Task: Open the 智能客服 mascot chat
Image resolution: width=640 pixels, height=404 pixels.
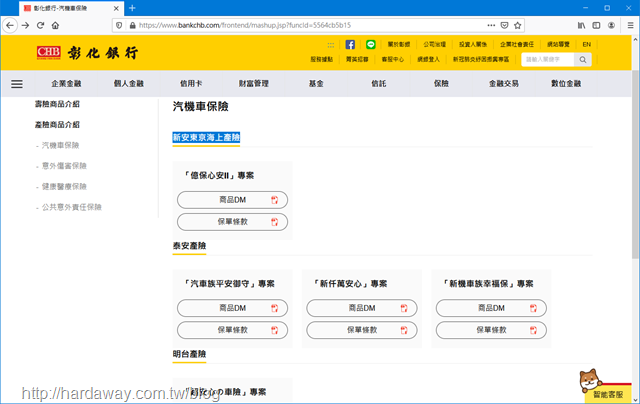Action: (x=604, y=386)
